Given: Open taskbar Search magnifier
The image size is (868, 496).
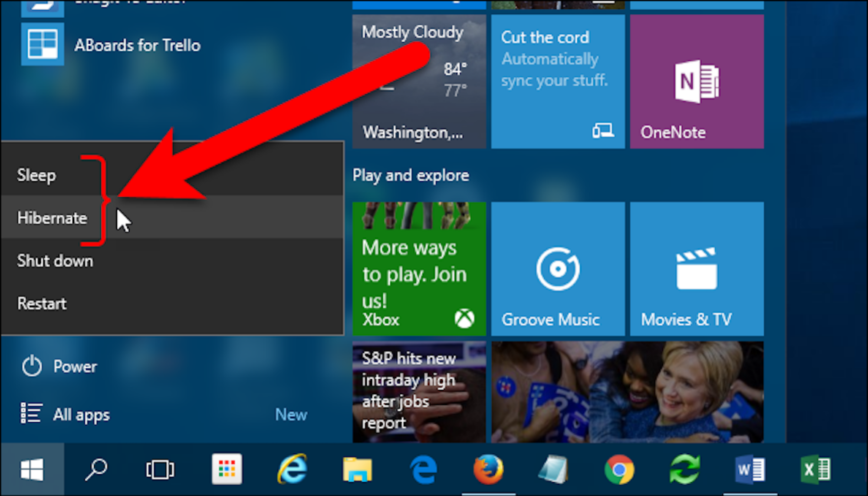Looking at the screenshot, I should coord(96,469).
